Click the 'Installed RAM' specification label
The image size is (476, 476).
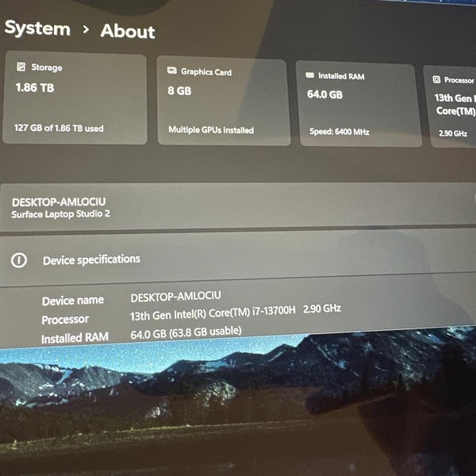point(75,338)
